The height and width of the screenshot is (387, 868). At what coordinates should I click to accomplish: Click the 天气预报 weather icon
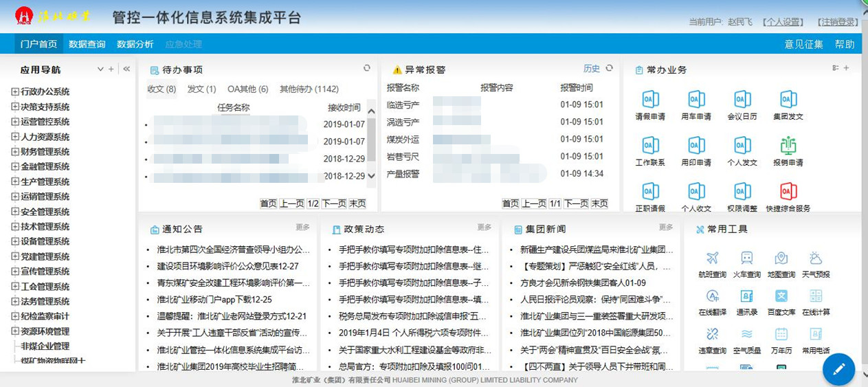point(816,258)
